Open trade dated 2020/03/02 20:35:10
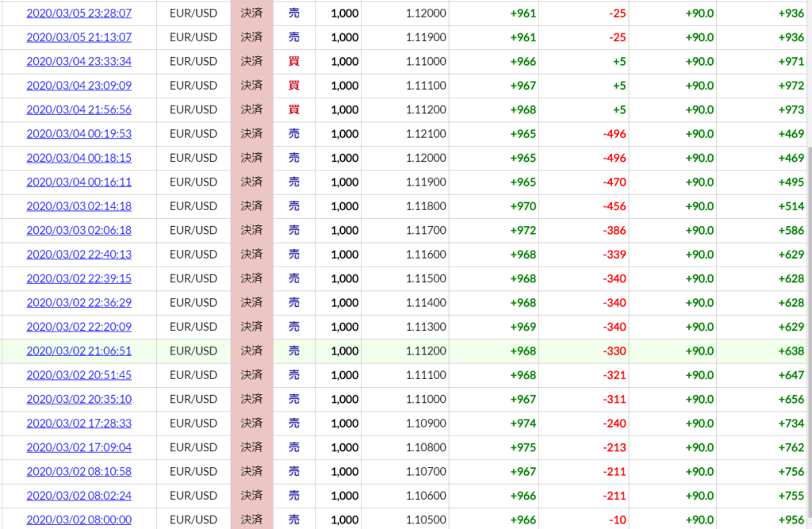Image resolution: width=812 pixels, height=529 pixels. 79,399
